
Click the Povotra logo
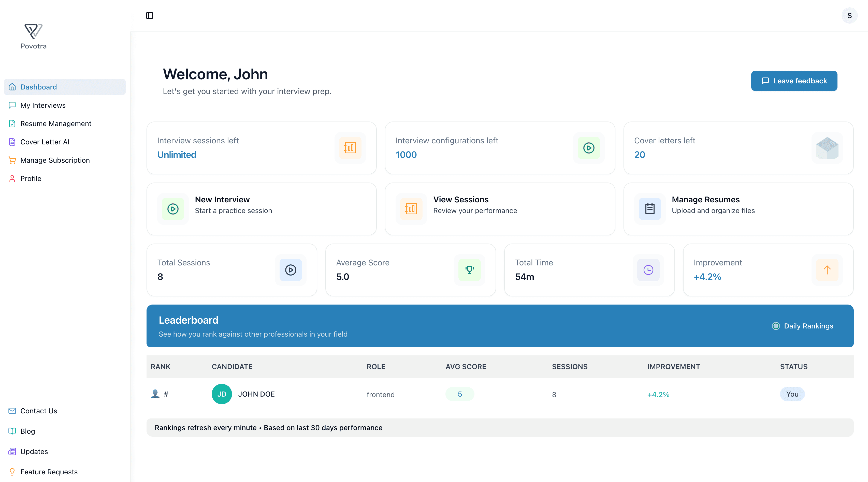point(33,36)
